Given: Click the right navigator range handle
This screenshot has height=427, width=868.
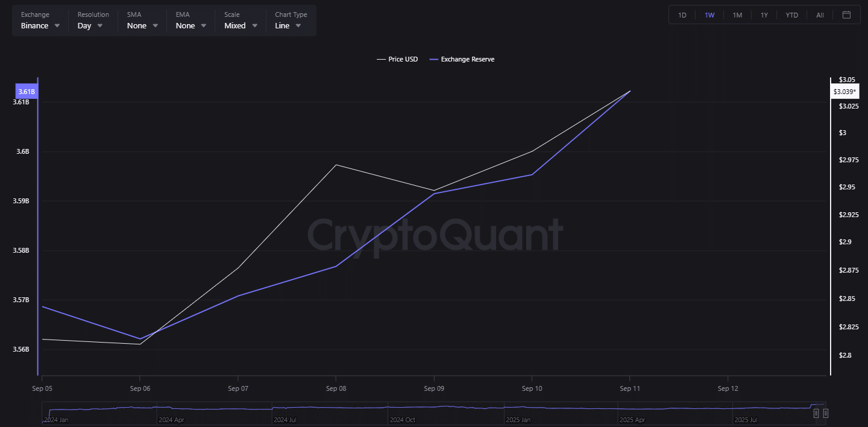Looking at the screenshot, I should click(826, 413).
